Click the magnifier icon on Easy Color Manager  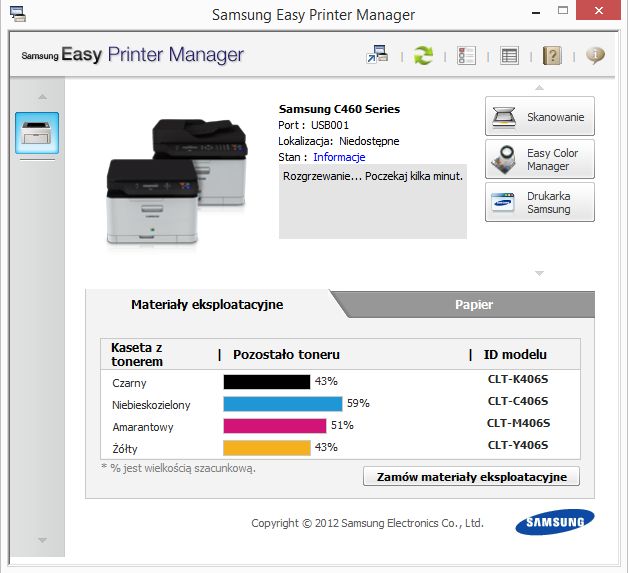pos(504,159)
